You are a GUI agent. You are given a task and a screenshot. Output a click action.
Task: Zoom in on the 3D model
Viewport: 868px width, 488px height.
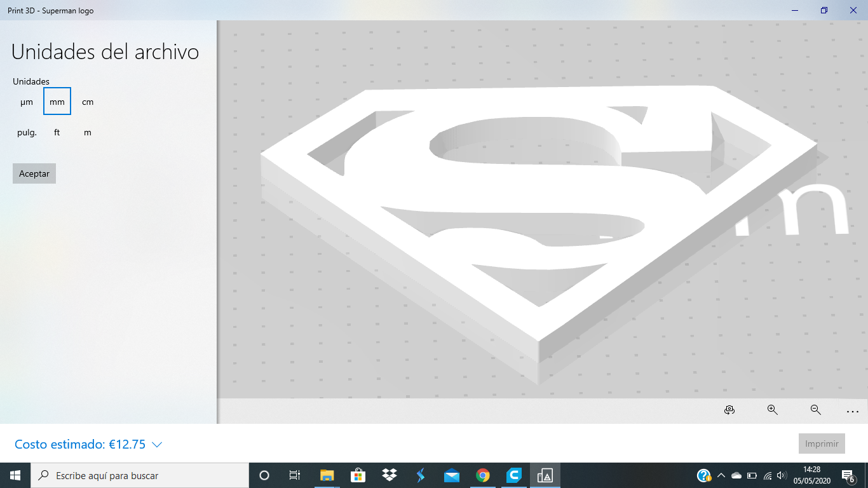773,410
